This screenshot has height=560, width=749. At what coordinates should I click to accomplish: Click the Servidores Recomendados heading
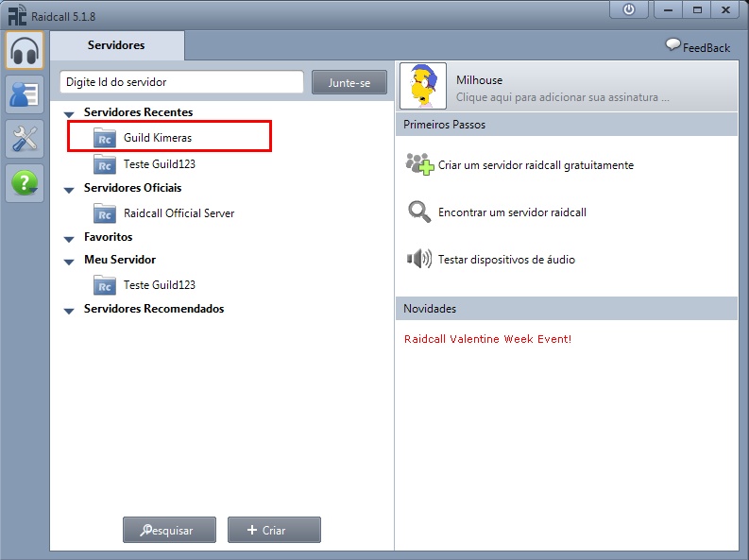click(x=154, y=309)
